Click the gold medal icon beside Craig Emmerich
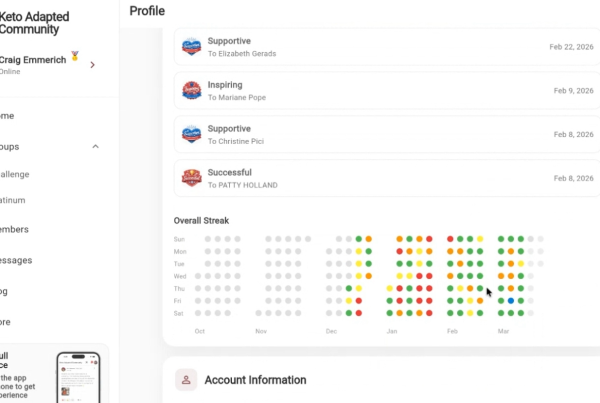The height and width of the screenshot is (403, 600). click(x=73, y=57)
